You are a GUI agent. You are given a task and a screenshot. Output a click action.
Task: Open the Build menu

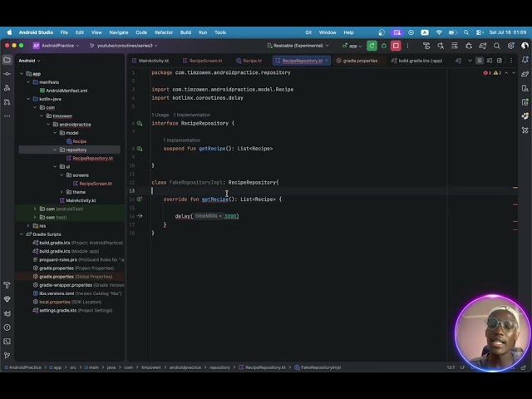click(x=185, y=32)
